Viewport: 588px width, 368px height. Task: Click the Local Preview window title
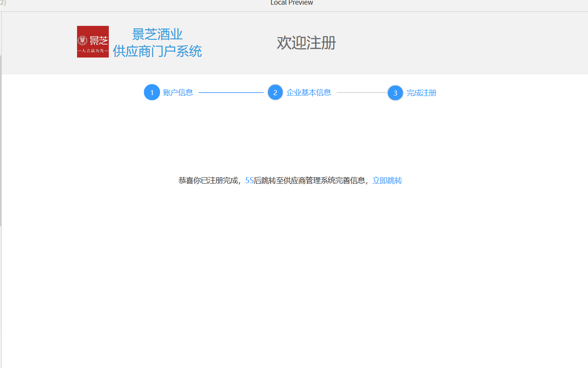[292, 3]
